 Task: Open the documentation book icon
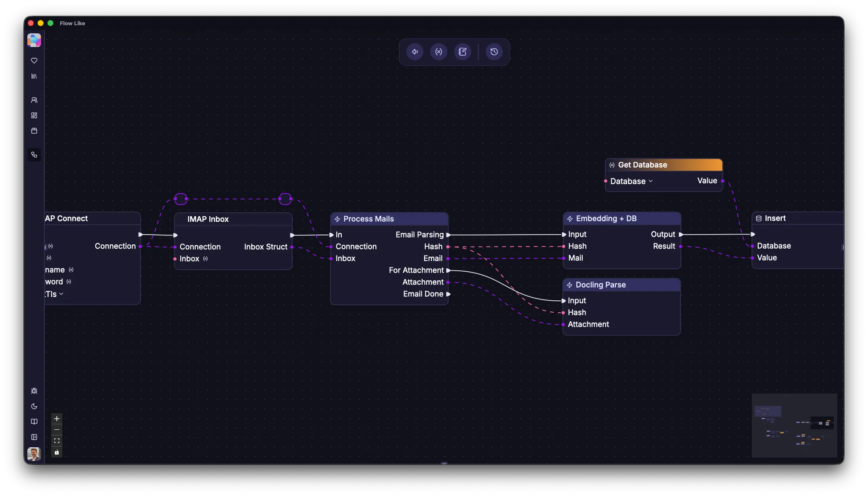click(x=34, y=422)
